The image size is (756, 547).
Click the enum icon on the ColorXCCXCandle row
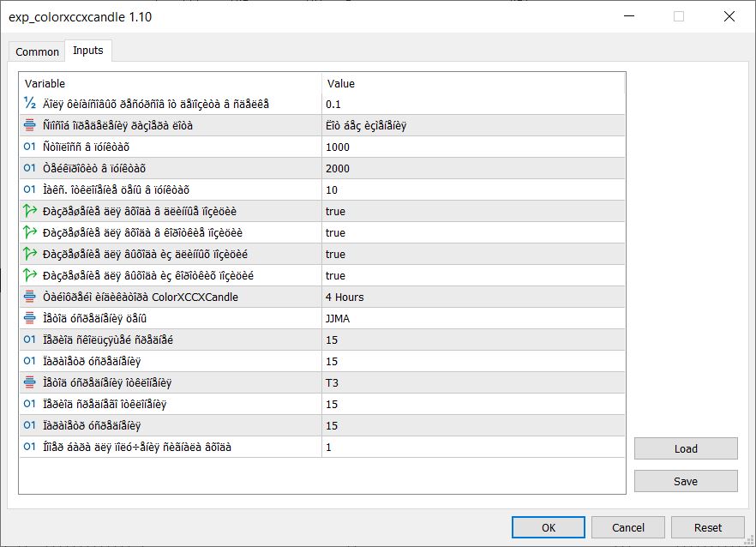30,297
